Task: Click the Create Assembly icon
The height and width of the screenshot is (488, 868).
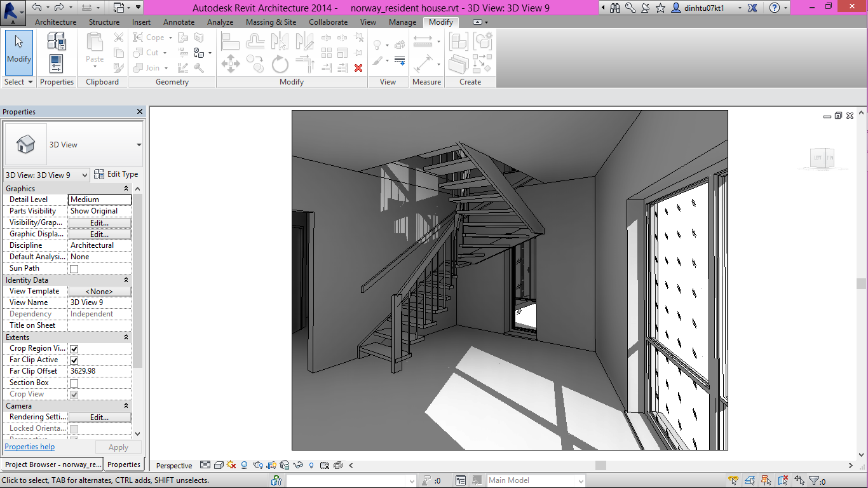Action: point(459,42)
